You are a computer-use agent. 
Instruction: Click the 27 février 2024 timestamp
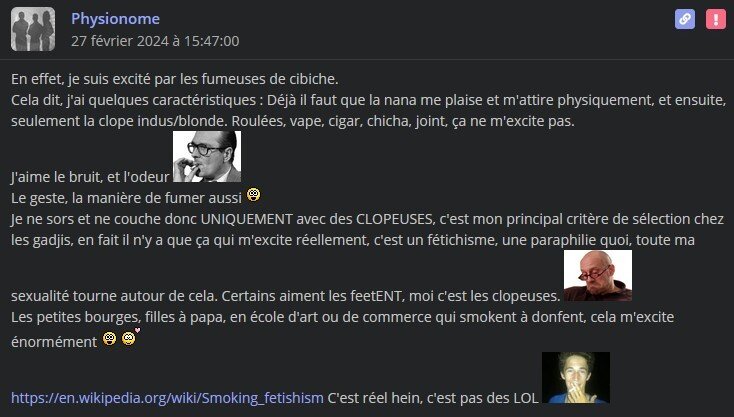coord(155,41)
